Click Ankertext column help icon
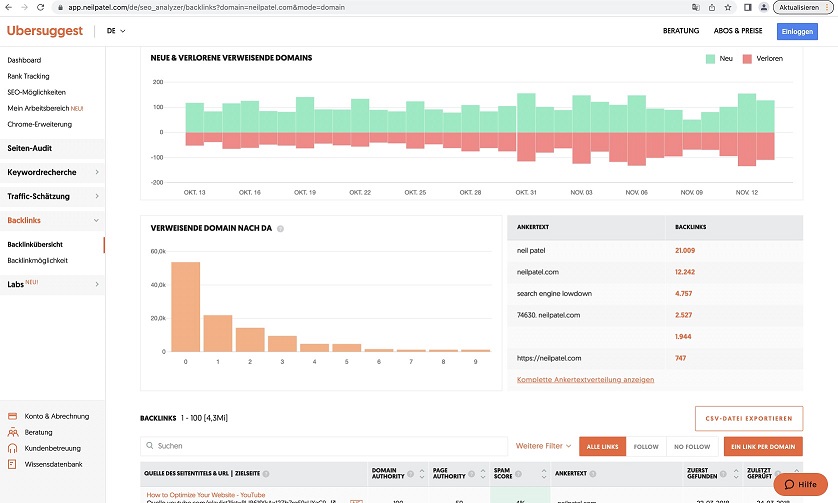This screenshot has height=503, width=838. pyautogui.click(x=593, y=474)
